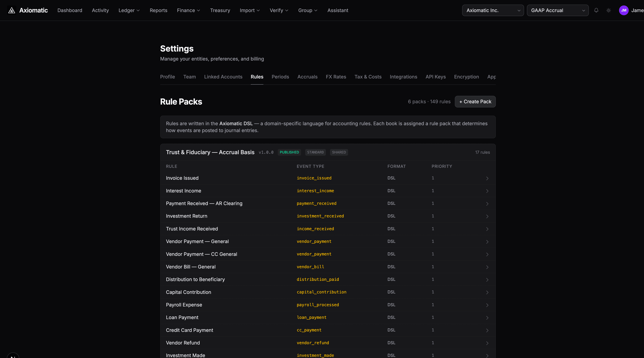
Task: Switch to the Team settings tab
Action: pos(190,77)
